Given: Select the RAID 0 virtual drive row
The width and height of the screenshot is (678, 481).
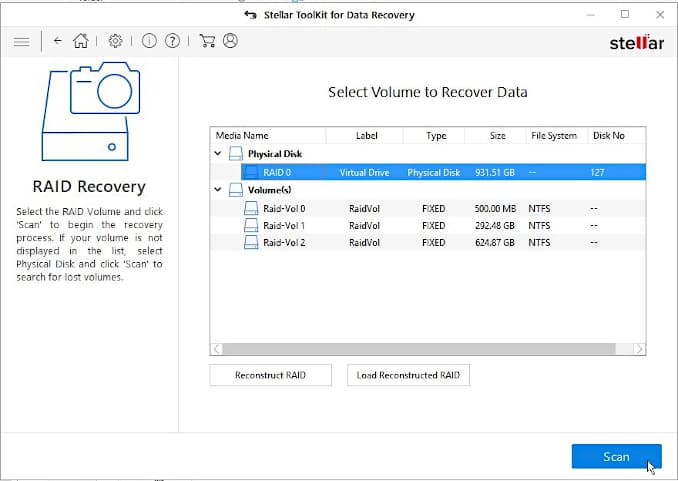Looking at the screenshot, I should [443, 172].
